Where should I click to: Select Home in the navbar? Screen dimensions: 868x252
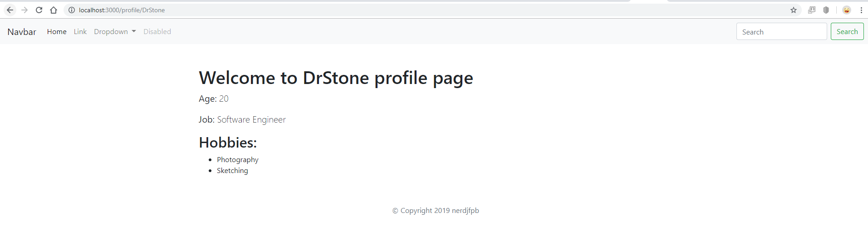(57, 31)
